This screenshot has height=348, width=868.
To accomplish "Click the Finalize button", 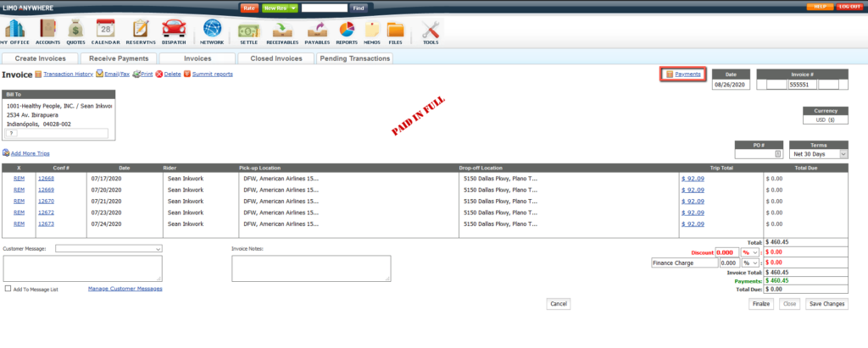I will tap(762, 304).
